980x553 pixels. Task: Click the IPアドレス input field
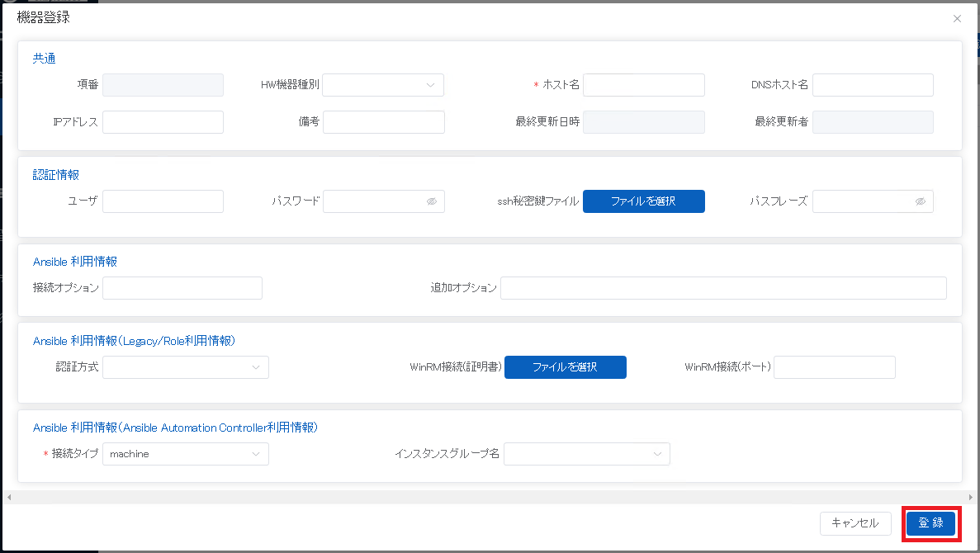(163, 122)
